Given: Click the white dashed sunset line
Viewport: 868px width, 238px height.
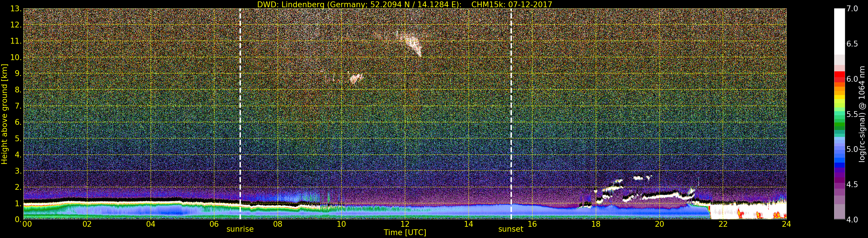Looking at the screenshot, I should click(511, 114).
